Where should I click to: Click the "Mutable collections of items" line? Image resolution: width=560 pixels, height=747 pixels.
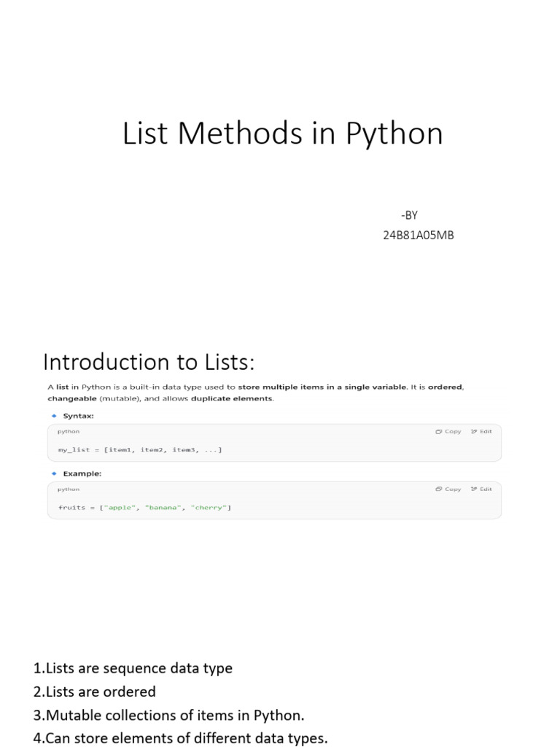169,715
